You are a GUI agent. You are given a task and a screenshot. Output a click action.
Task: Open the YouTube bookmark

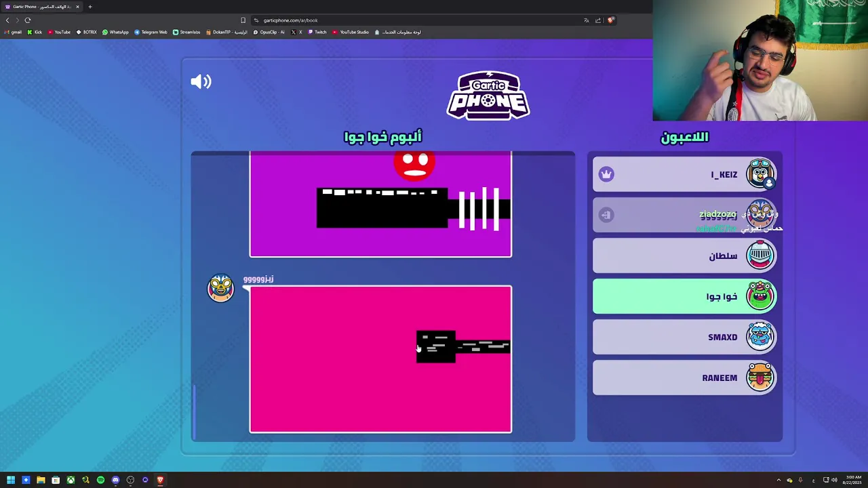(x=59, y=32)
